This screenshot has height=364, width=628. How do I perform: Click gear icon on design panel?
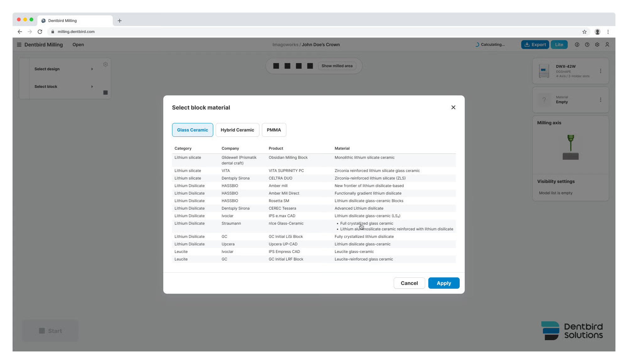click(106, 64)
